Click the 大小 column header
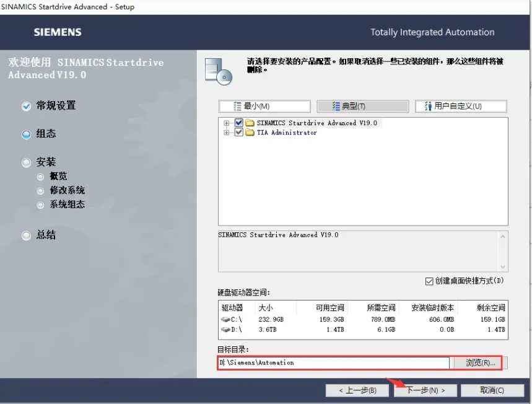This screenshot has height=404, width=532. point(266,308)
